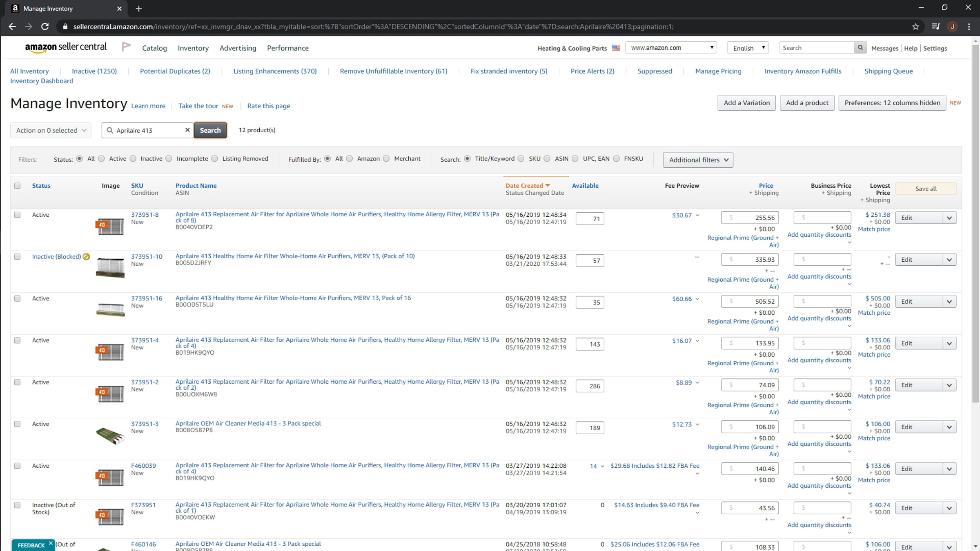Edit the price field showing 505.52
The image size is (980, 551).
(x=750, y=302)
